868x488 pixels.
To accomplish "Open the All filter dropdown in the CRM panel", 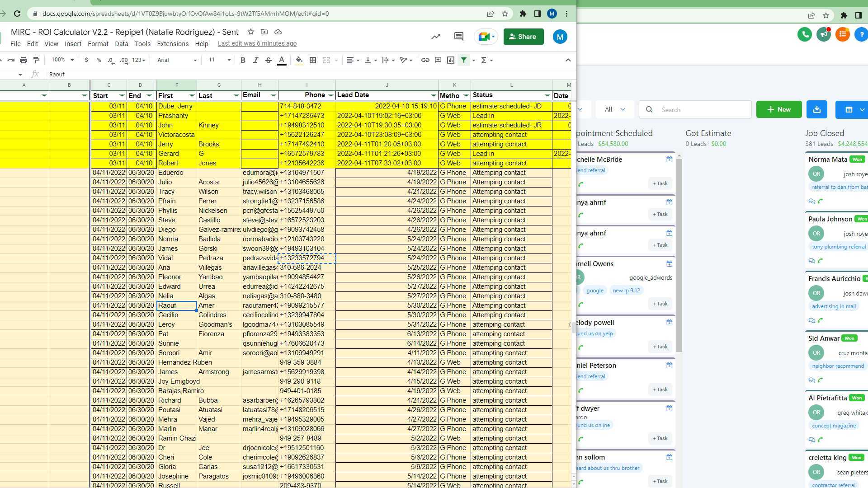I will pos(614,109).
